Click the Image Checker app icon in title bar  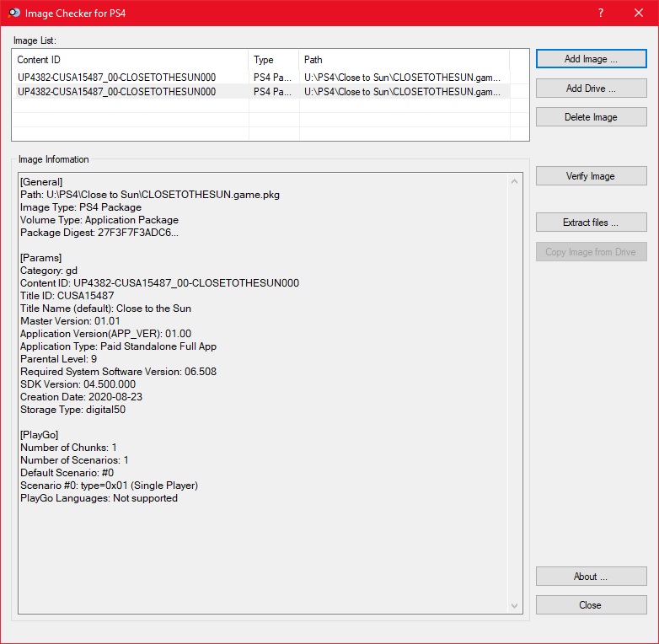click(13, 13)
